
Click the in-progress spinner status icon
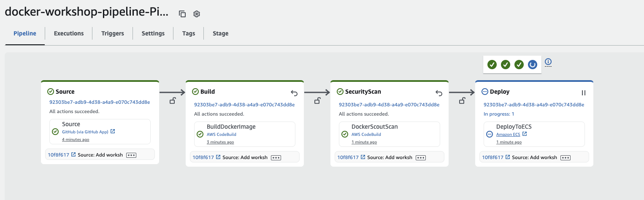(533, 65)
